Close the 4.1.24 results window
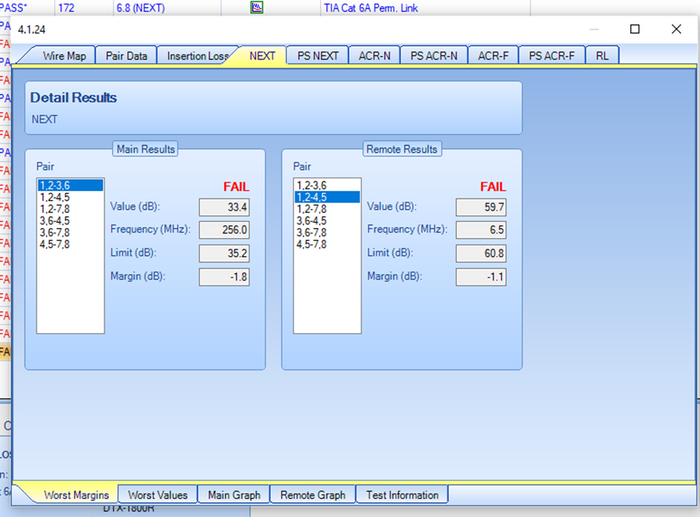 [x=678, y=29]
